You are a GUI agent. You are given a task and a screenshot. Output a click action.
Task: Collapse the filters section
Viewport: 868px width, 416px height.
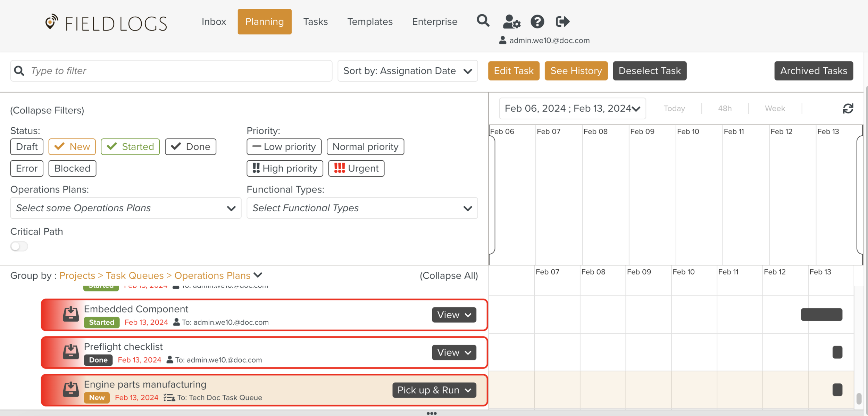[47, 110]
